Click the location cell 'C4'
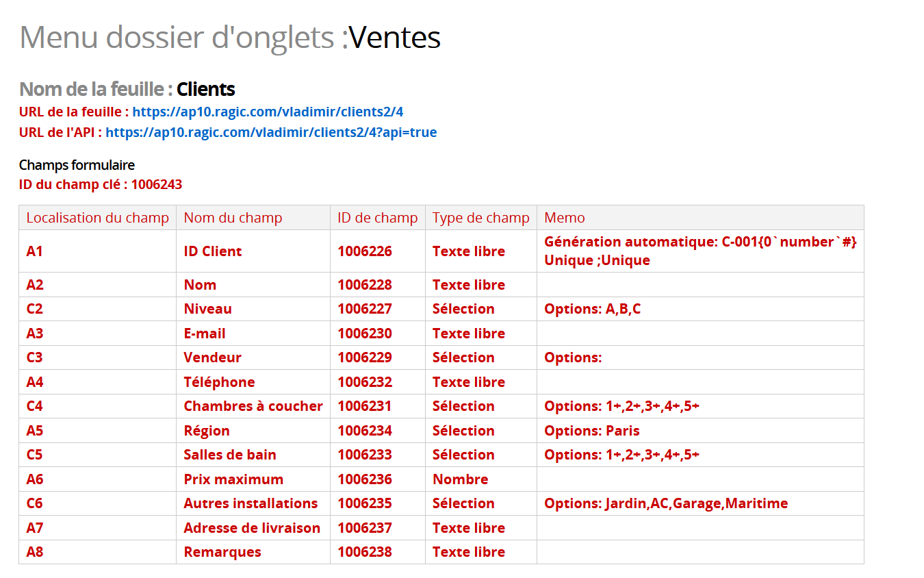This screenshot has width=924, height=578. click(x=97, y=406)
